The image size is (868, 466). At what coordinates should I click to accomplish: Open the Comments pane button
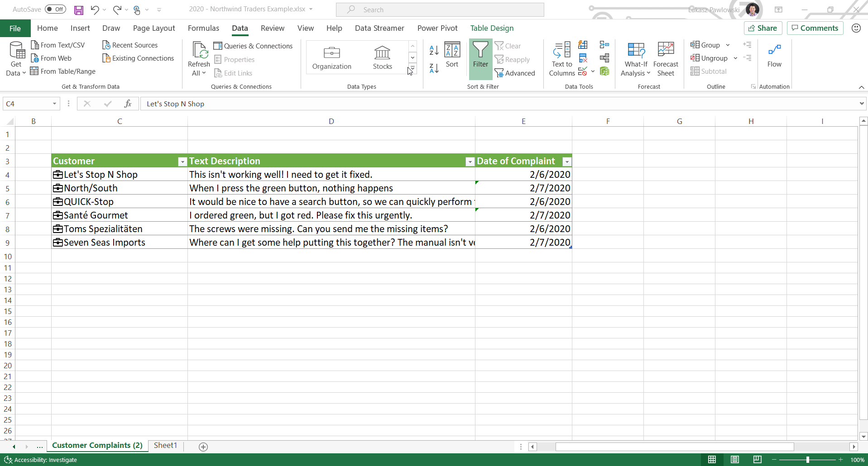[815, 28]
